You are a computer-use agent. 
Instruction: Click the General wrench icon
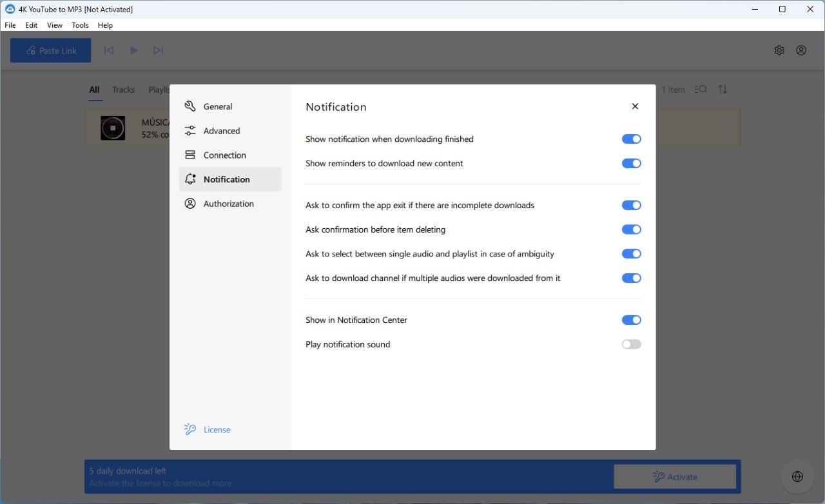pos(190,106)
